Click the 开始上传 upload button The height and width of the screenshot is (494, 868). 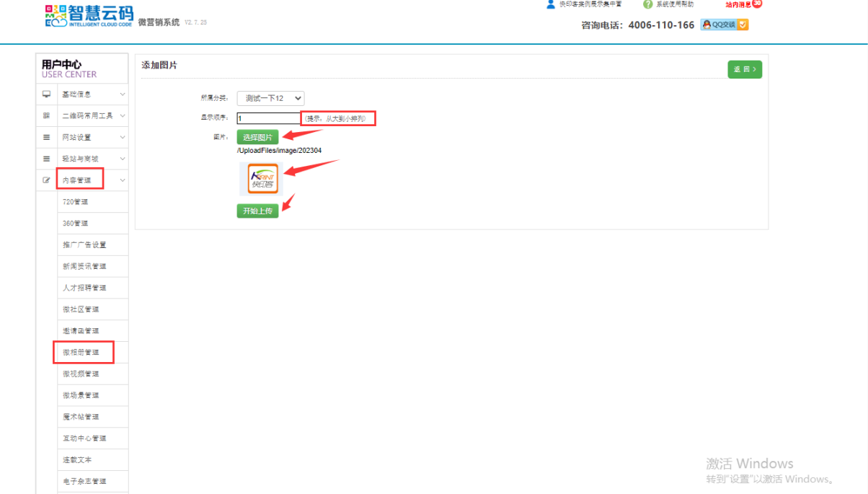257,211
